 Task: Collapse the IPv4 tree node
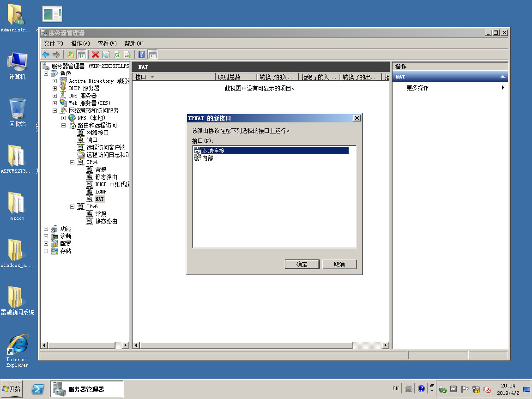73,162
